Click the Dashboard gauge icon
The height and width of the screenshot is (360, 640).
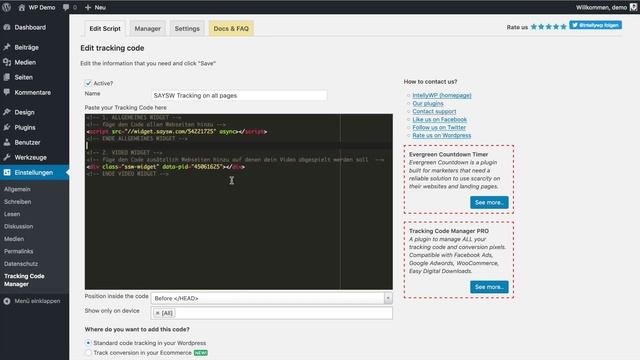[7, 27]
